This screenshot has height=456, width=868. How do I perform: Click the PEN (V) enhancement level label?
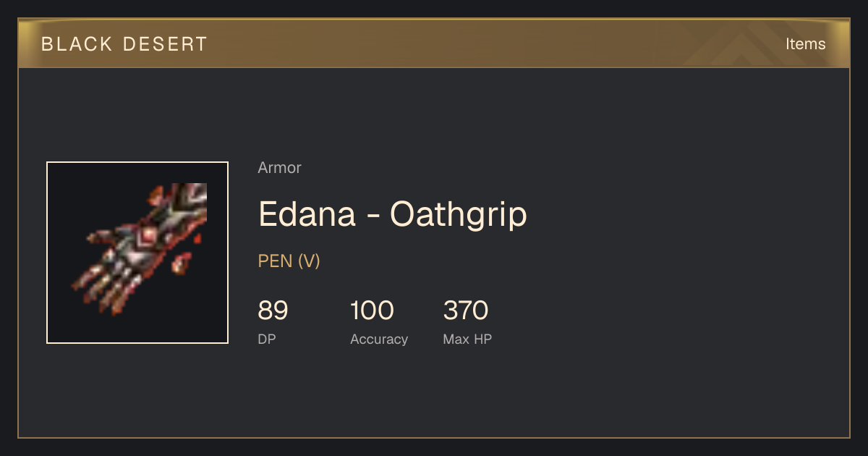pyautogui.click(x=289, y=261)
